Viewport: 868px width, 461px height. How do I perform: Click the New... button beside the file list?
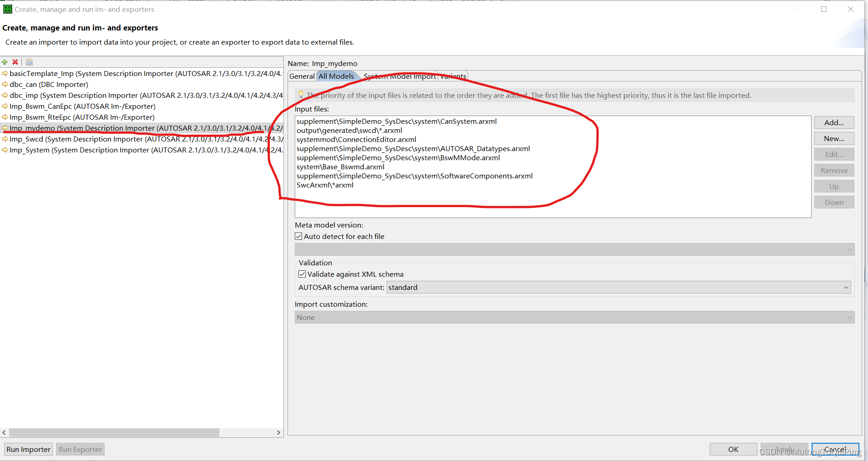tap(833, 138)
